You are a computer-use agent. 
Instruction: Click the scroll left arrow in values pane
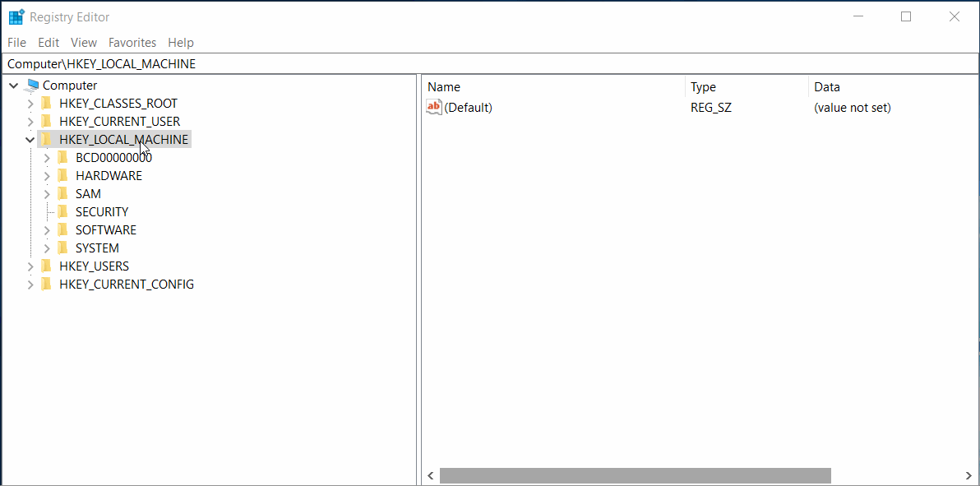[431, 476]
